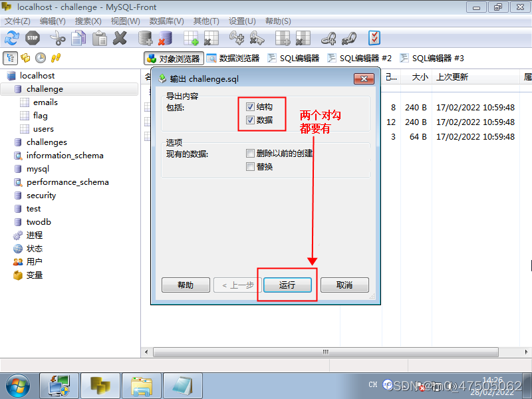This screenshot has width=532, height=399.
Task: Click the checklist toolbar icon
Action: pyautogui.click(x=374, y=38)
